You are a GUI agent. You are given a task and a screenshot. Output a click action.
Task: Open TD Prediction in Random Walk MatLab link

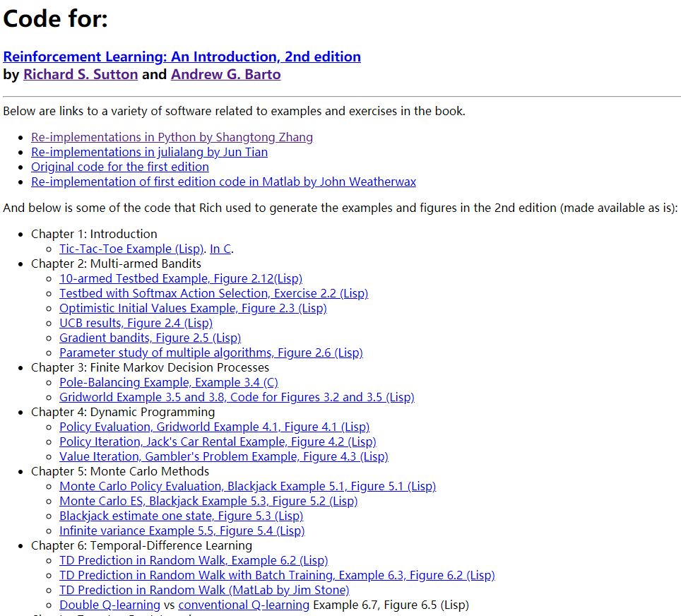tap(204, 590)
